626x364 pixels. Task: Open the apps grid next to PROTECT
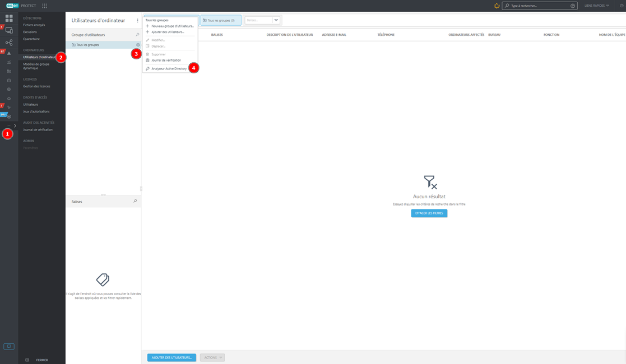click(44, 6)
